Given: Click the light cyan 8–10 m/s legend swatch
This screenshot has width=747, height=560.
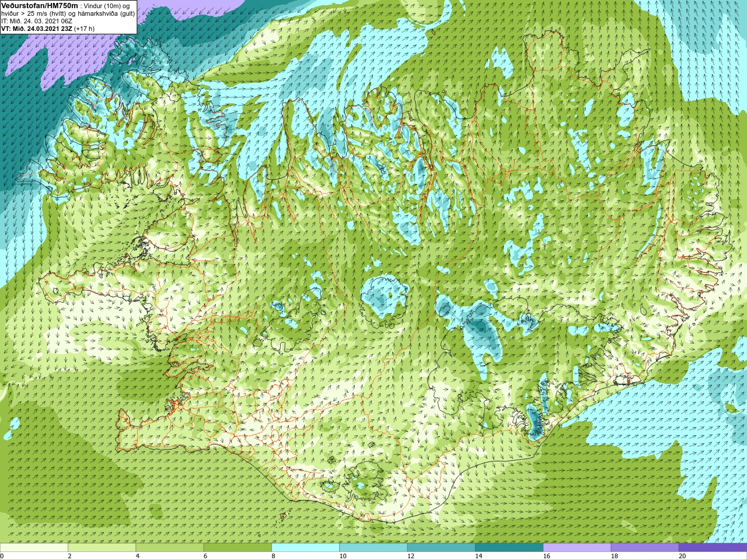Looking at the screenshot, I should (x=305, y=547).
